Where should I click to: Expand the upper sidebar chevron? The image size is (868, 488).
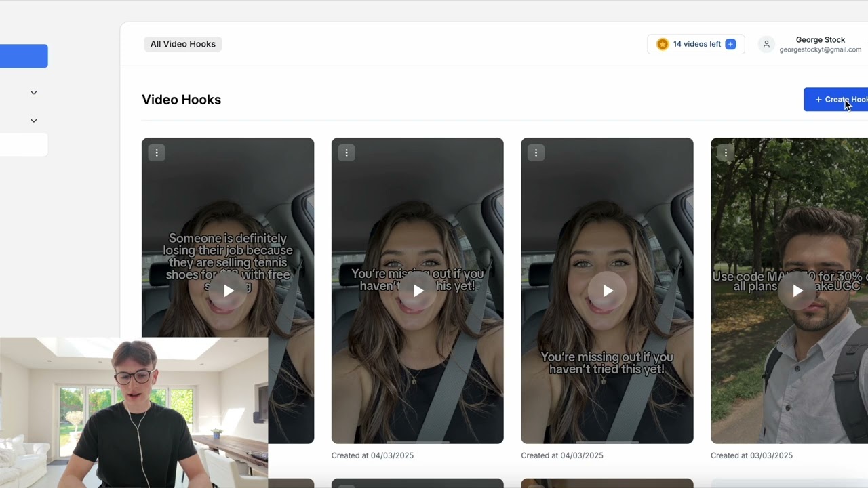(34, 93)
